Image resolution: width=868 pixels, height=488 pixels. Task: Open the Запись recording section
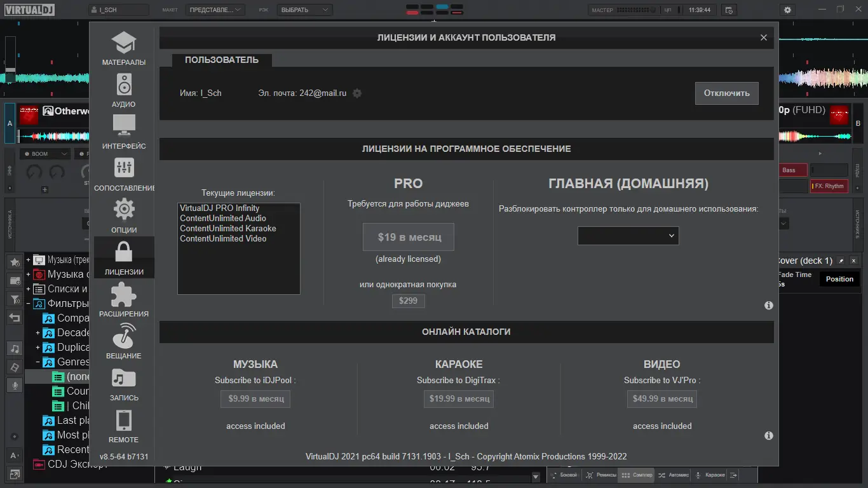124,384
